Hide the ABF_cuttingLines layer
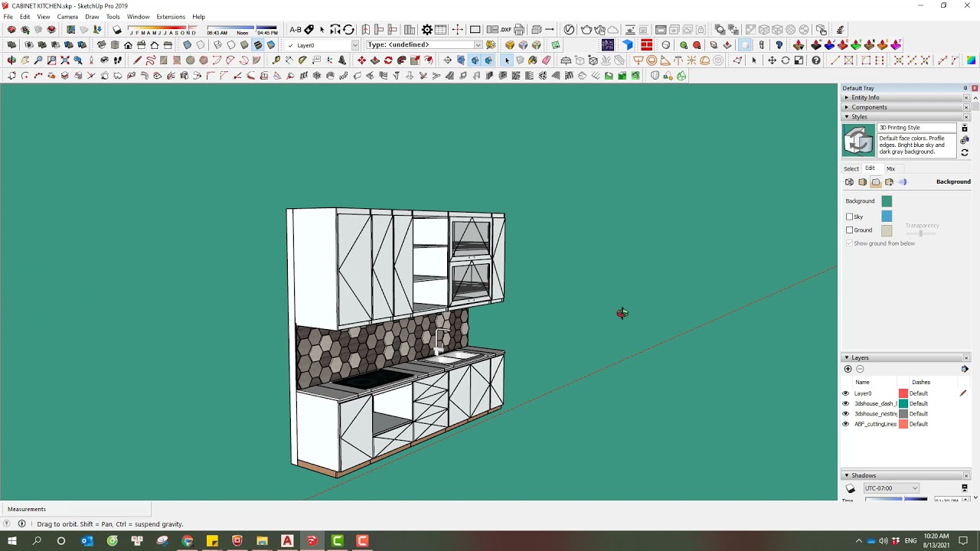 pyautogui.click(x=846, y=424)
